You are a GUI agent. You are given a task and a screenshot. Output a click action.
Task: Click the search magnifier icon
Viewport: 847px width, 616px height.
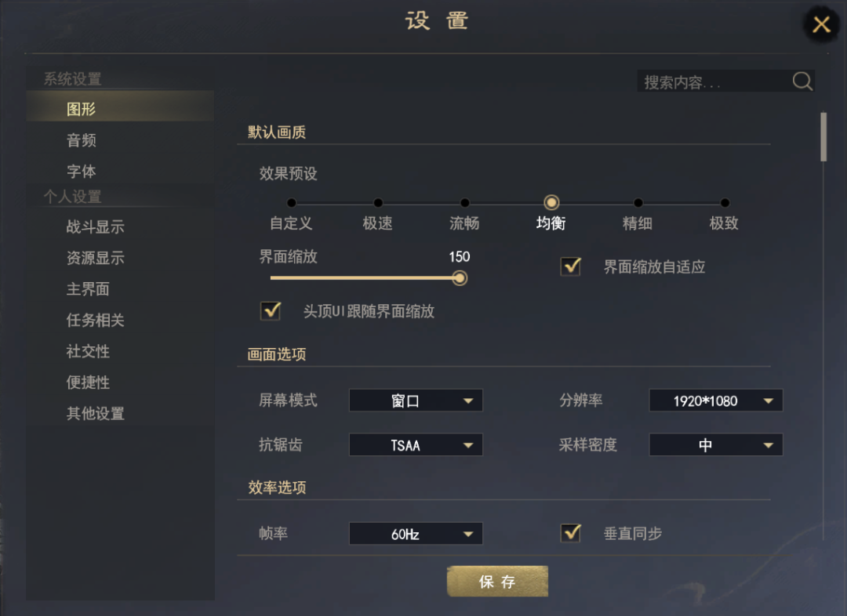pos(802,82)
